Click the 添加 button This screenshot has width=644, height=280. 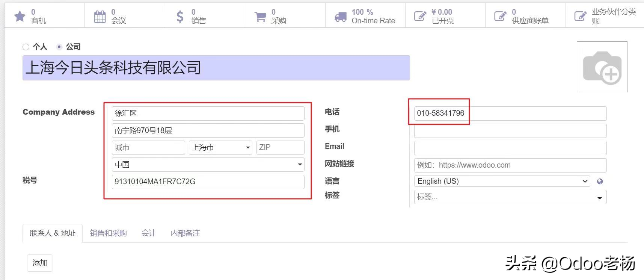[40, 263]
